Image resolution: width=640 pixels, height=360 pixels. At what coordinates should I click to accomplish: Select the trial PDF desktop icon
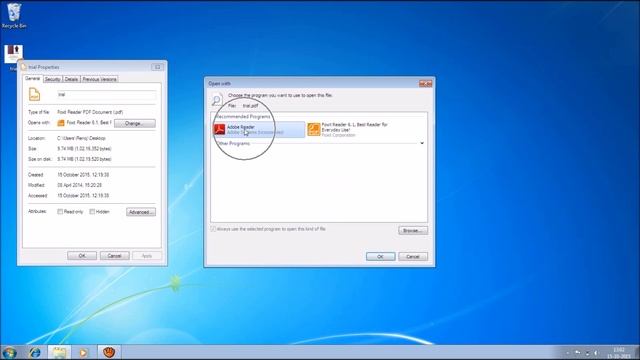coord(13,54)
